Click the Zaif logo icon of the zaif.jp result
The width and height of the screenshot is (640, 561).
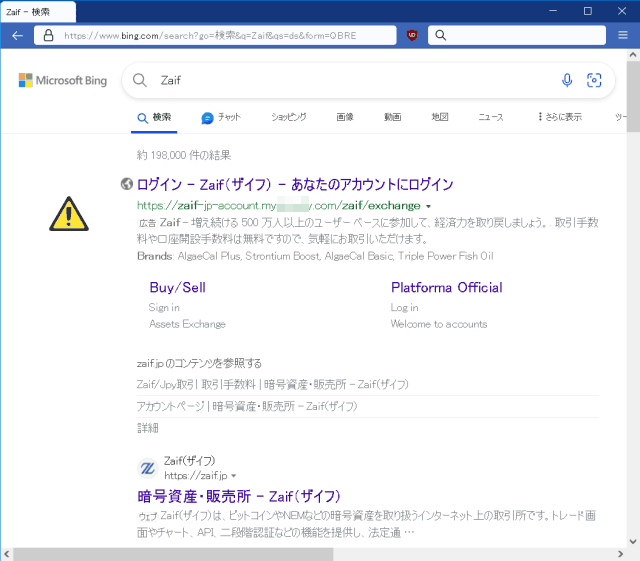pos(147,468)
